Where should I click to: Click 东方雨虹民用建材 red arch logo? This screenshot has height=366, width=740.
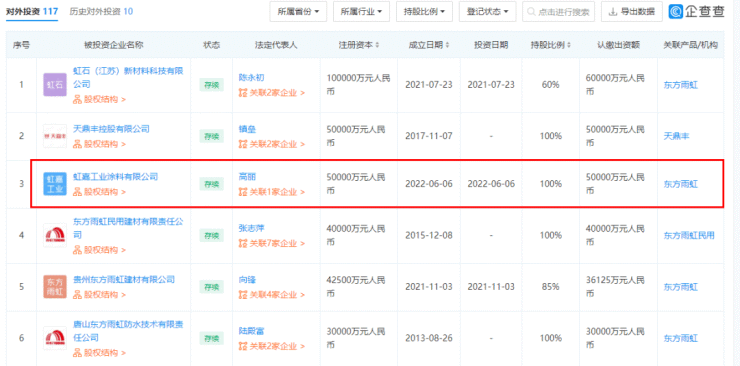click(55, 235)
